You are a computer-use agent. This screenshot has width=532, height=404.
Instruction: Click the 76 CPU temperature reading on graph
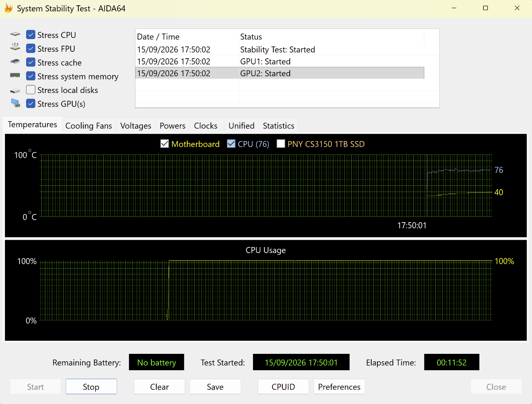click(499, 170)
